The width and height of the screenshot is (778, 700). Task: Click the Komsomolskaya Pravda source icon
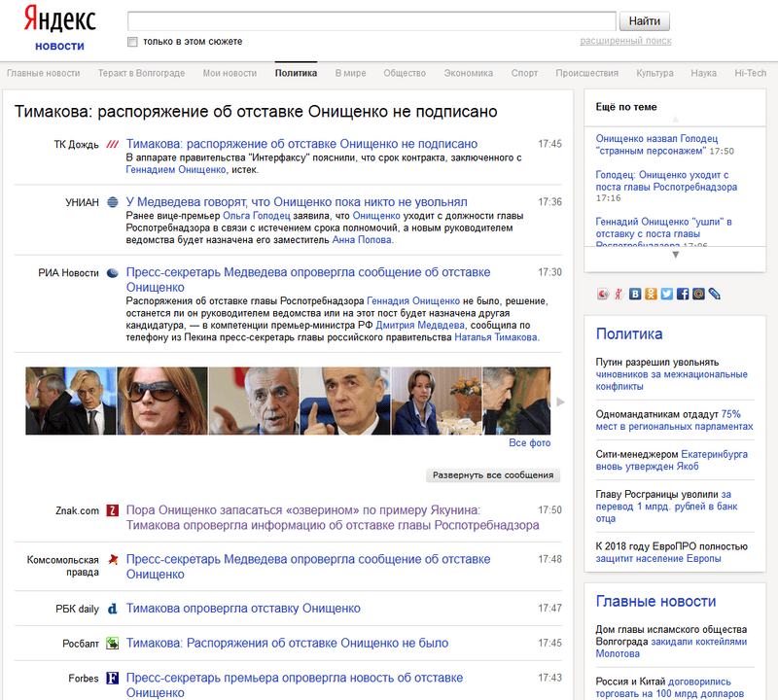pyautogui.click(x=113, y=560)
